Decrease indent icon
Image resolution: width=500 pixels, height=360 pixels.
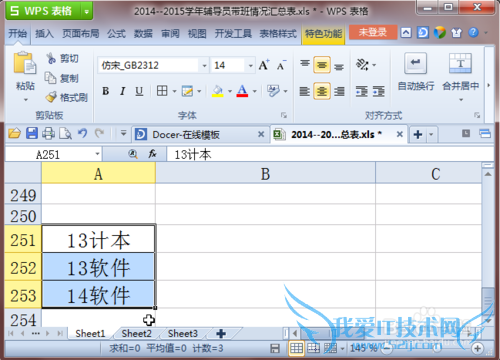[x=361, y=91]
